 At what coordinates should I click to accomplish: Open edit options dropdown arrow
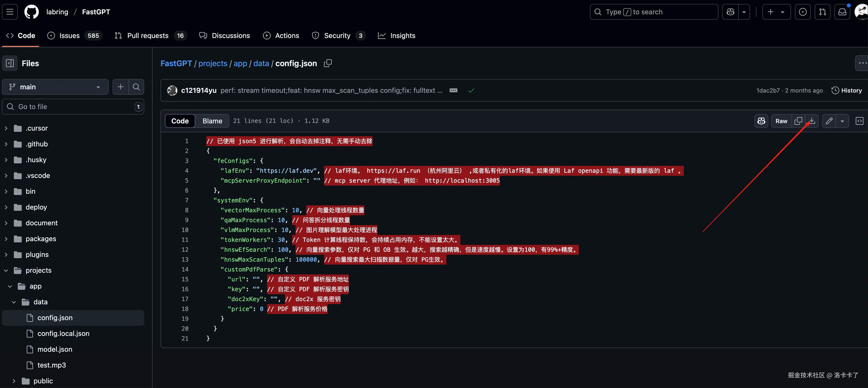tap(842, 121)
